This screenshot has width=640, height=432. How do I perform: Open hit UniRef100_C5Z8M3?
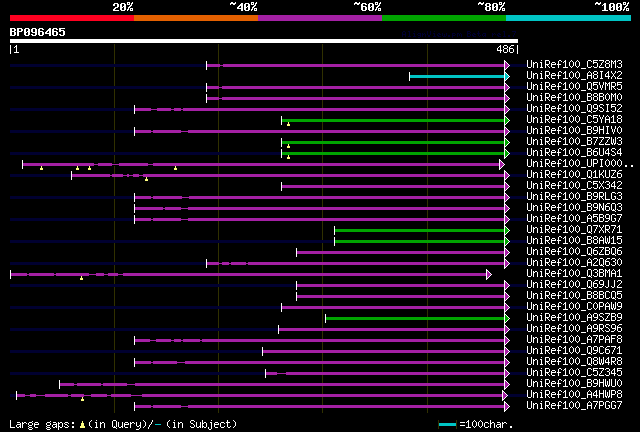point(574,65)
